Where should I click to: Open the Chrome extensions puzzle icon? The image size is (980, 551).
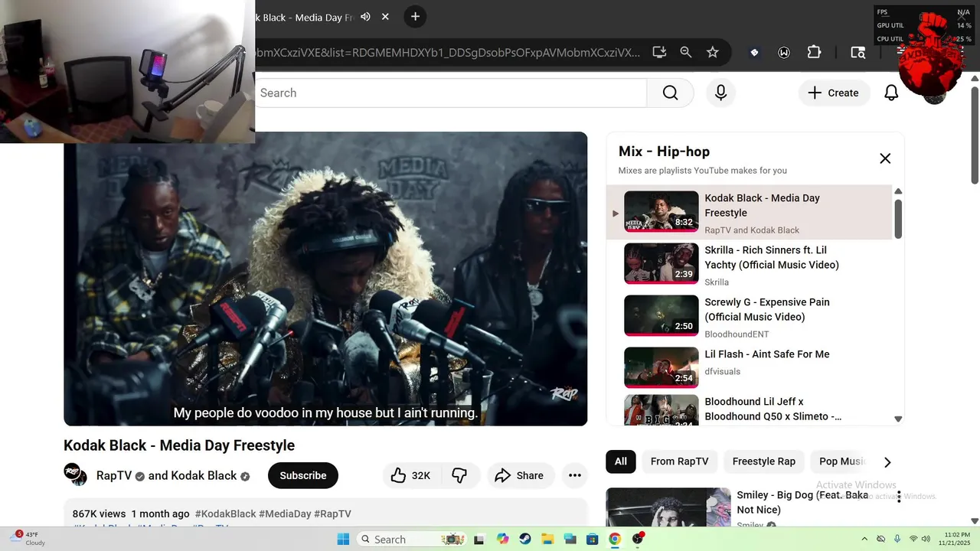tap(814, 52)
